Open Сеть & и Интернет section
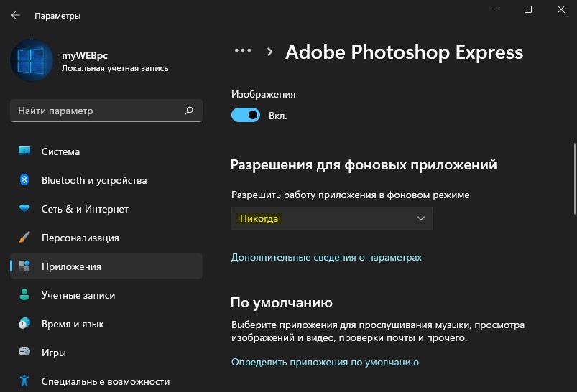This screenshot has width=577, height=392. pyautogui.click(x=106, y=208)
